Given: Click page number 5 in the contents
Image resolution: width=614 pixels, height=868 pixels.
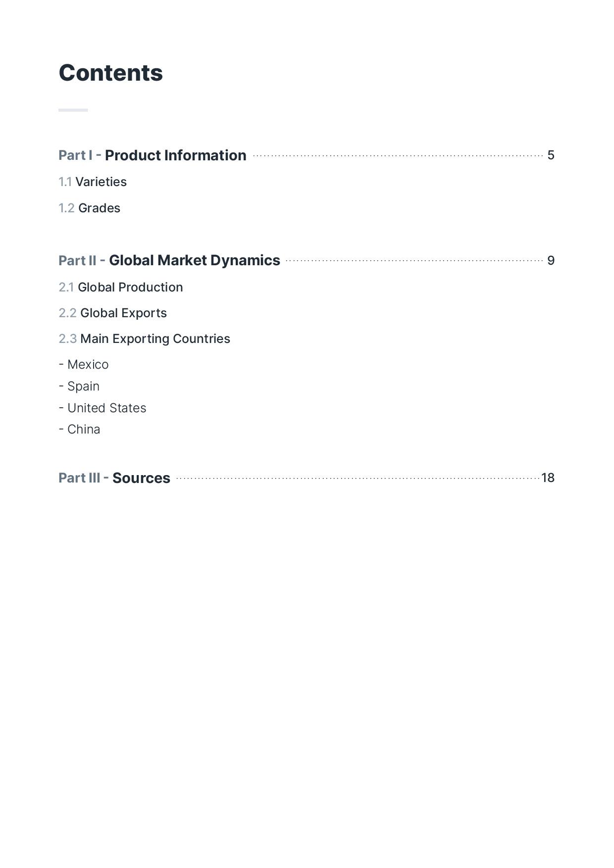Looking at the screenshot, I should coord(551,155).
